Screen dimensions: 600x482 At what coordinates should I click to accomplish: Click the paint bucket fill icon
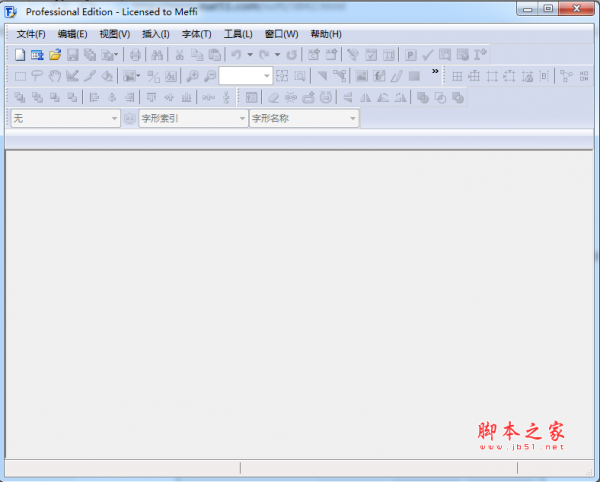point(107,76)
